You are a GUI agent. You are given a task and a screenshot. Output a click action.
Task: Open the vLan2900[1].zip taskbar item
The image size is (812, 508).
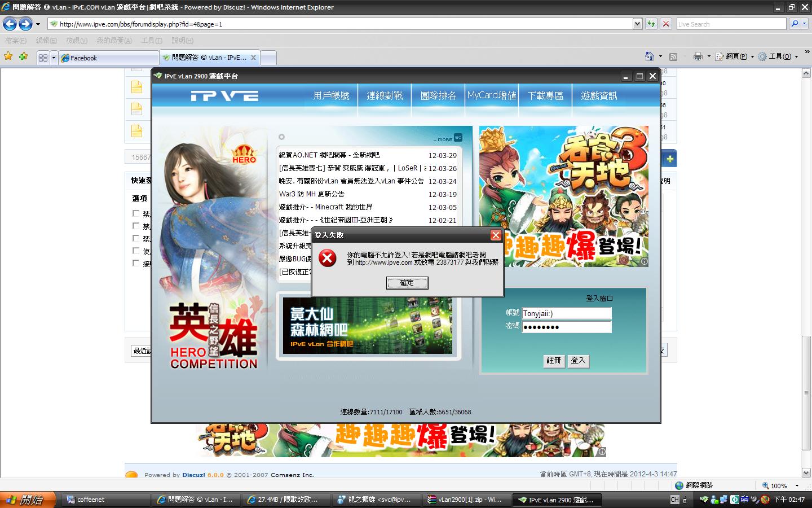pos(467,500)
